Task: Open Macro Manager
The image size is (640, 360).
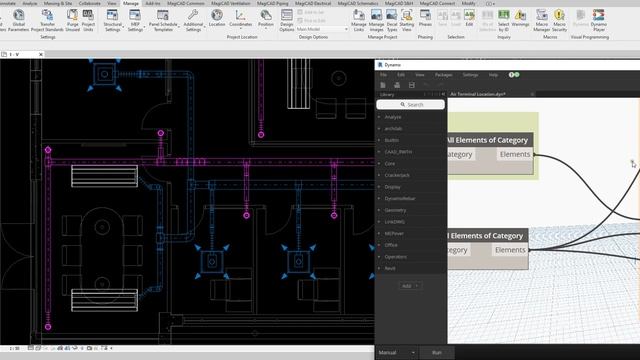Action: (x=542, y=20)
